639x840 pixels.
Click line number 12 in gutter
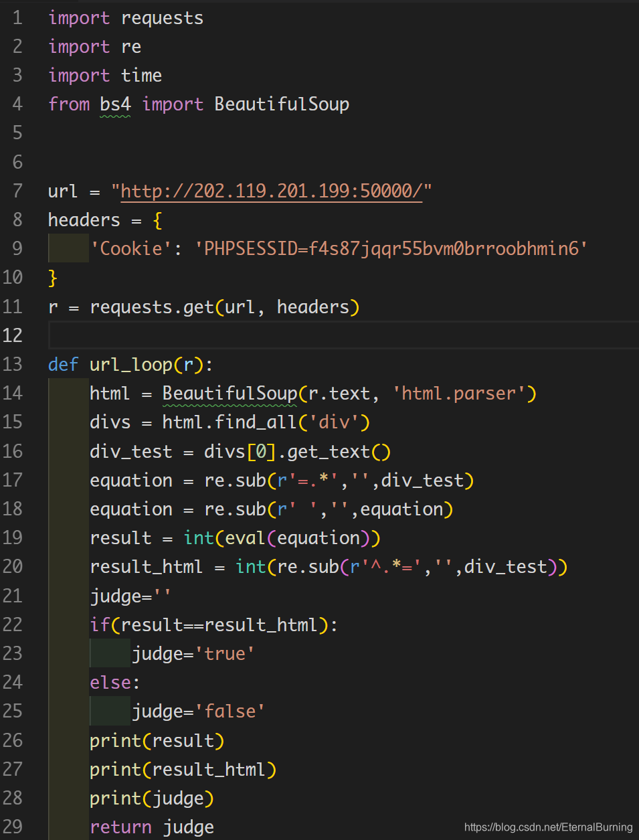pos(12,335)
